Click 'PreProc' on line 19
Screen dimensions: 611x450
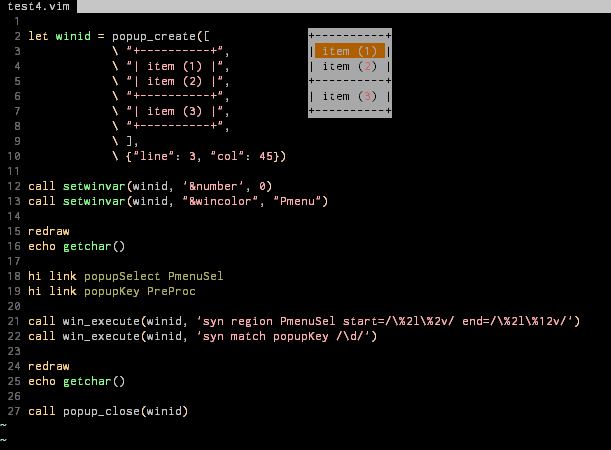(171, 291)
